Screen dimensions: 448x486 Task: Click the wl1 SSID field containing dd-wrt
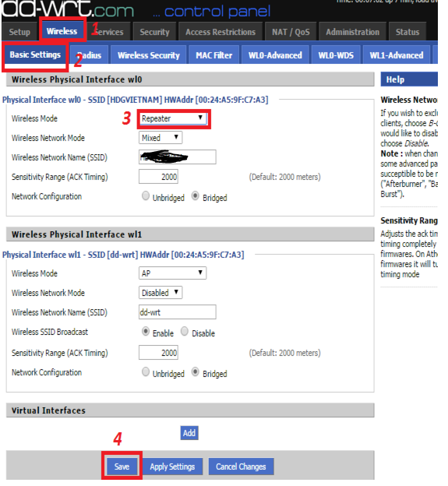(178, 312)
